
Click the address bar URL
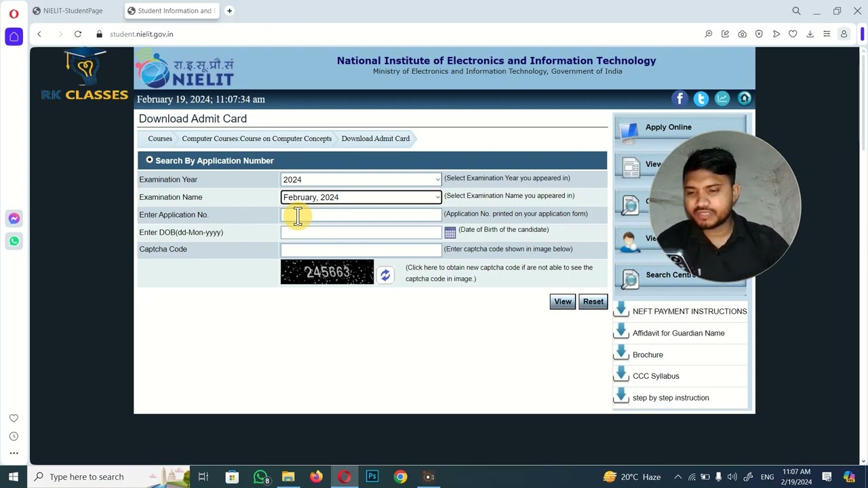click(141, 34)
